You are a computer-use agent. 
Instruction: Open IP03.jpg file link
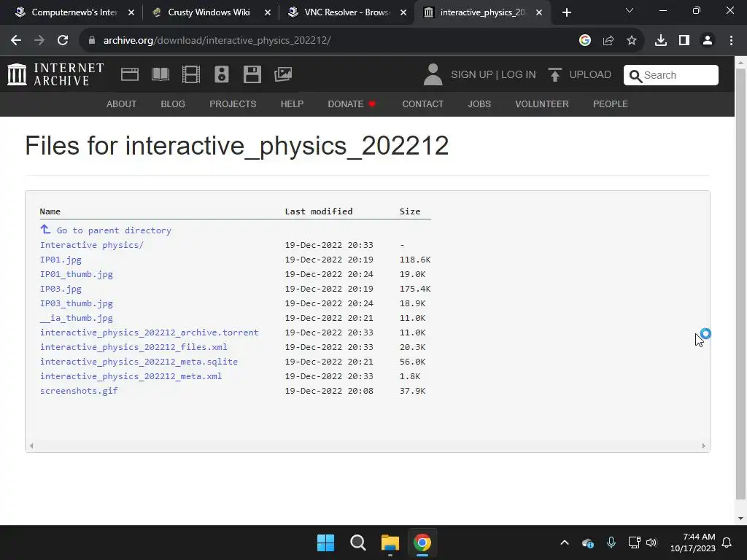click(61, 289)
